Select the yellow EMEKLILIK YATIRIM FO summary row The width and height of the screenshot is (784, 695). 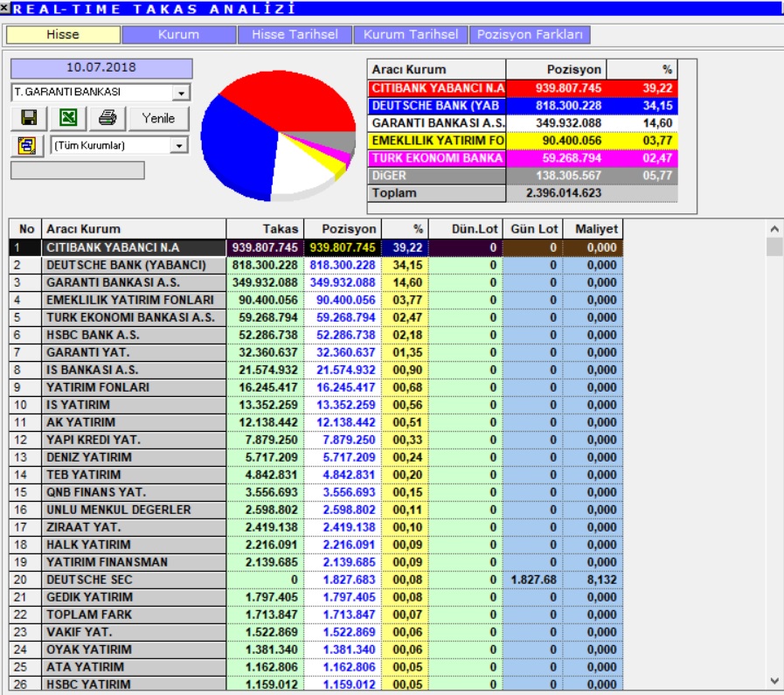click(x=523, y=141)
